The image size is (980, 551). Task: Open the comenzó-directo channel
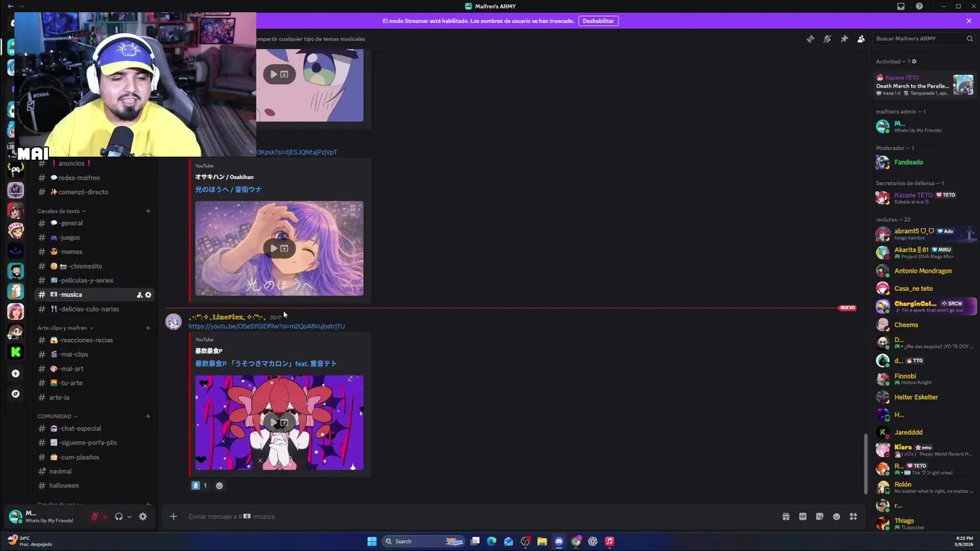tap(96, 192)
